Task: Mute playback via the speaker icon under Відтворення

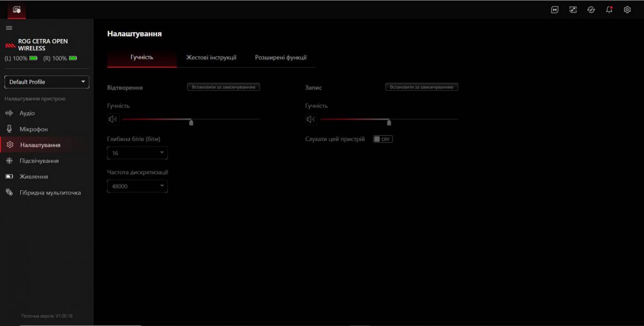Action: coord(112,120)
